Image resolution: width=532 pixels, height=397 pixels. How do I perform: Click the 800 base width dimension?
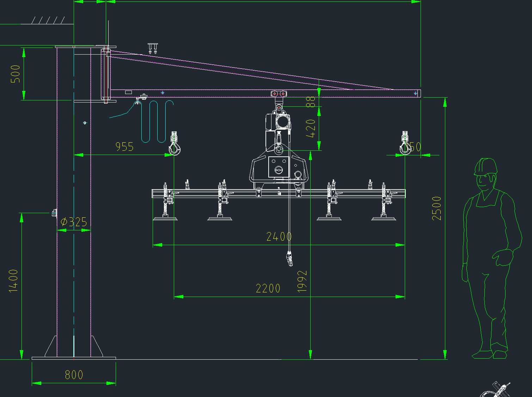(74, 375)
